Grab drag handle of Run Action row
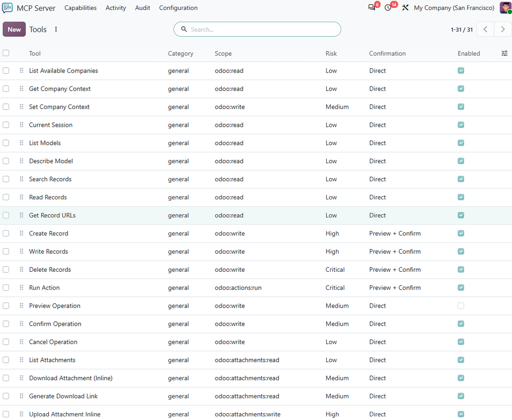Viewport: 512px width, 420px height. coord(22,287)
